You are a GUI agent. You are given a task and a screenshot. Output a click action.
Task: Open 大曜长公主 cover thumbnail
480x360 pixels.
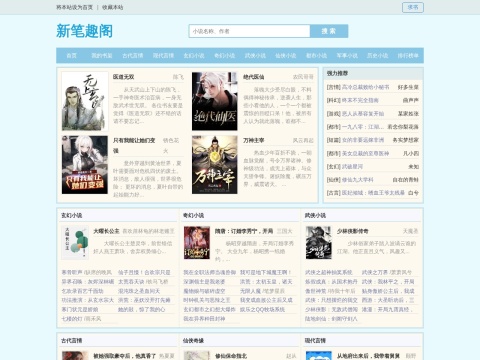(75, 243)
